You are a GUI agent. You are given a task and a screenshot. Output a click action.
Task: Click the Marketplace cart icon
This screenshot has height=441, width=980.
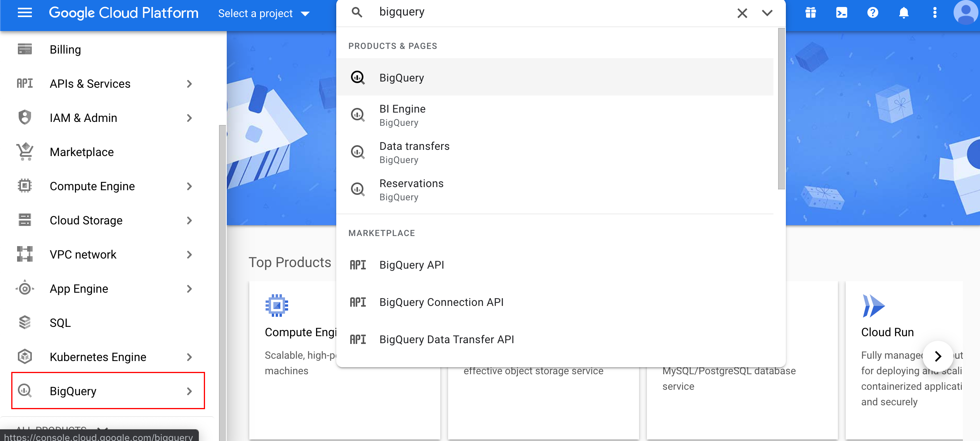[25, 151]
